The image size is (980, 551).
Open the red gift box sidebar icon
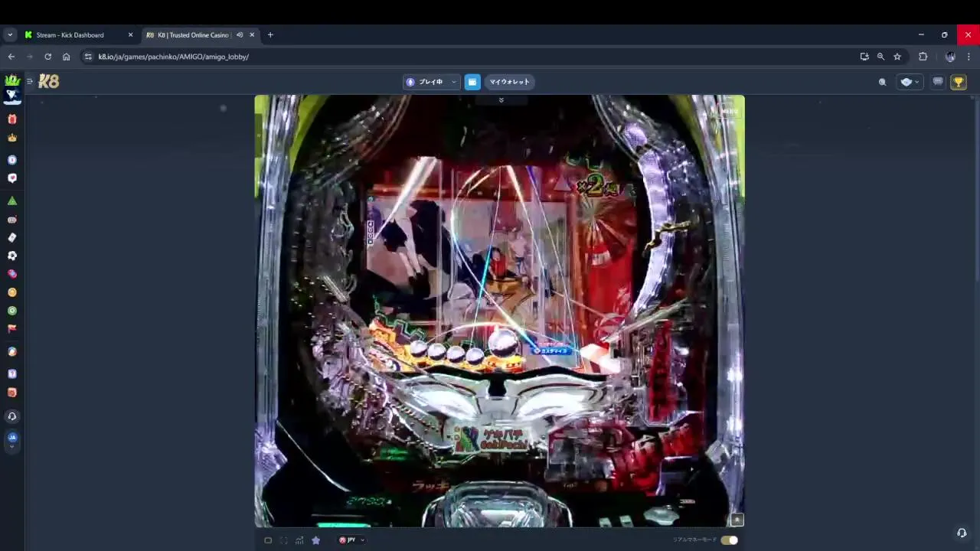tap(11, 119)
